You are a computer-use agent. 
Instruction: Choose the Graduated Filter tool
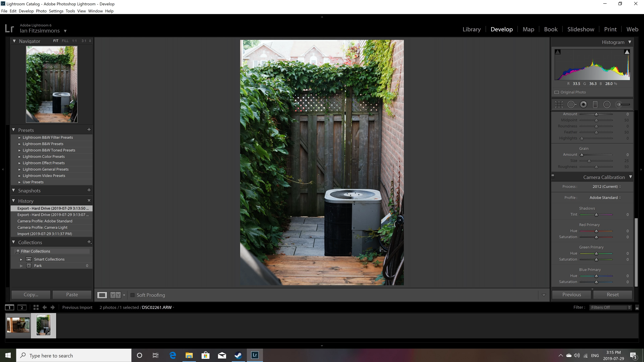pos(595,104)
